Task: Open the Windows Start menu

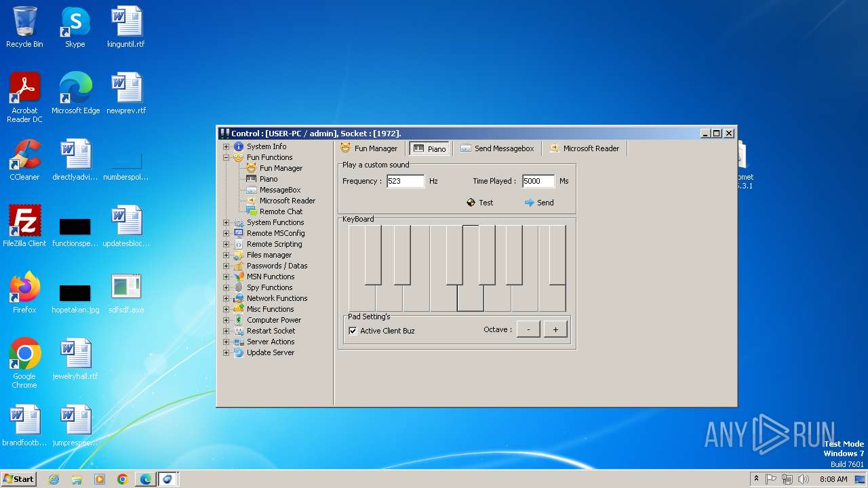Action: [x=18, y=479]
